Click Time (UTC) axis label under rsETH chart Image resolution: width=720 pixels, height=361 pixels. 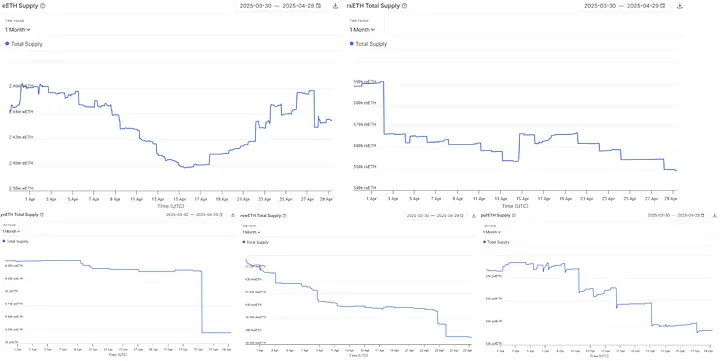516,205
